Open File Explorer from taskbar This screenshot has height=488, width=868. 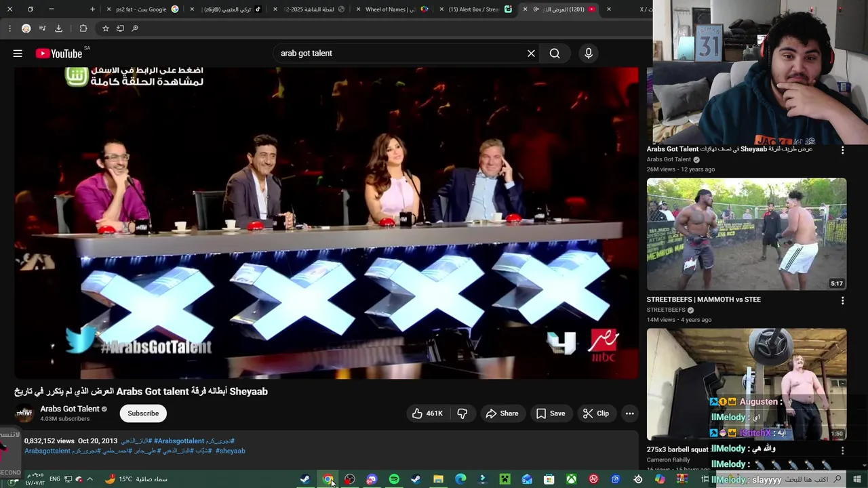438,479
